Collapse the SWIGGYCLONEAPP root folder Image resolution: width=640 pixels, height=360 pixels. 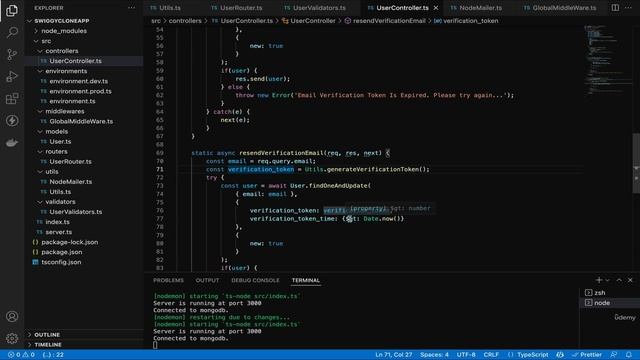click(62, 21)
